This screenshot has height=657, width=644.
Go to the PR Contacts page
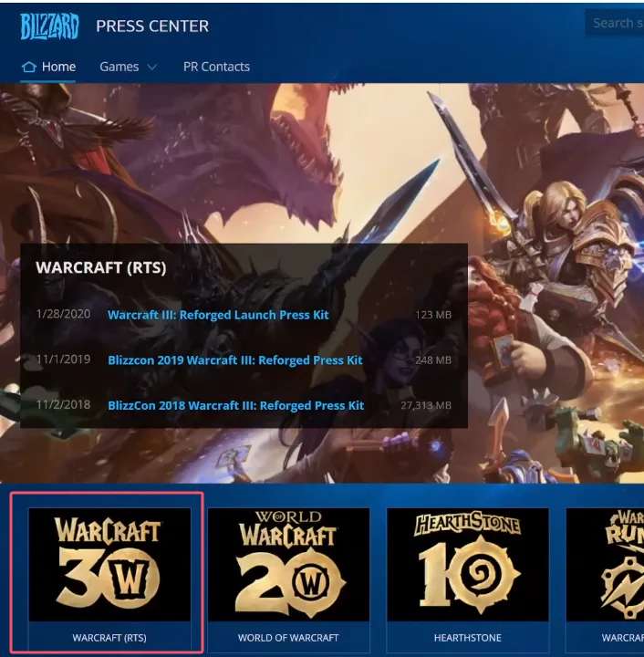tap(216, 67)
